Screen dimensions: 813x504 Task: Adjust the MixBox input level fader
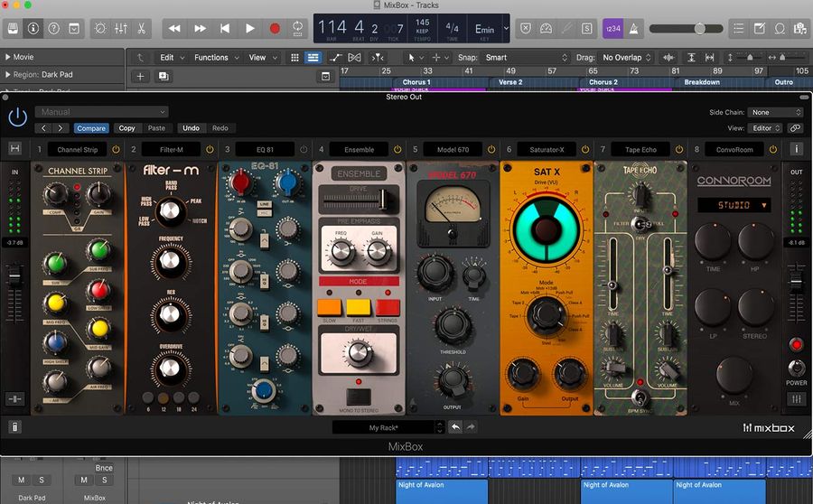(x=15, y=278)
